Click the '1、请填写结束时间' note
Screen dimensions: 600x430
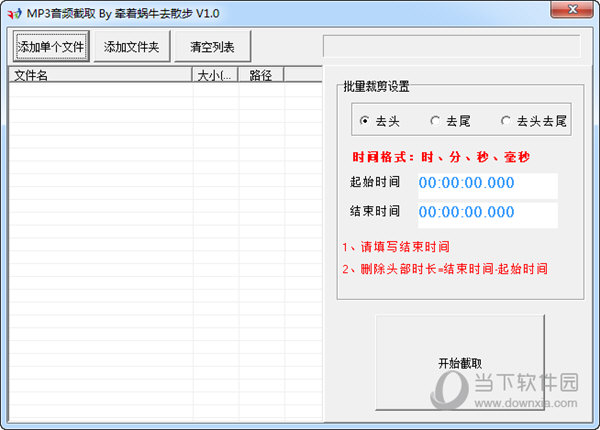tap(396, 247)
